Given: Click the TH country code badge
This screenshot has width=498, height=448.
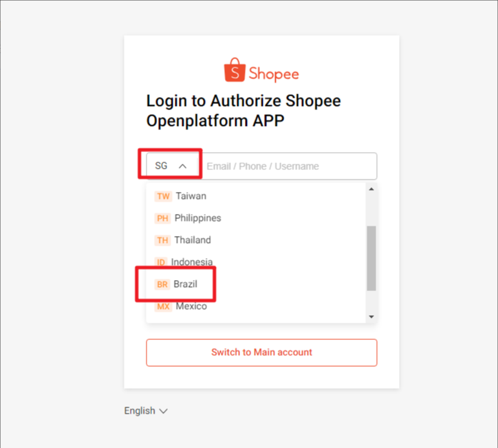Looking at the screenshot, I should point(162,240).
